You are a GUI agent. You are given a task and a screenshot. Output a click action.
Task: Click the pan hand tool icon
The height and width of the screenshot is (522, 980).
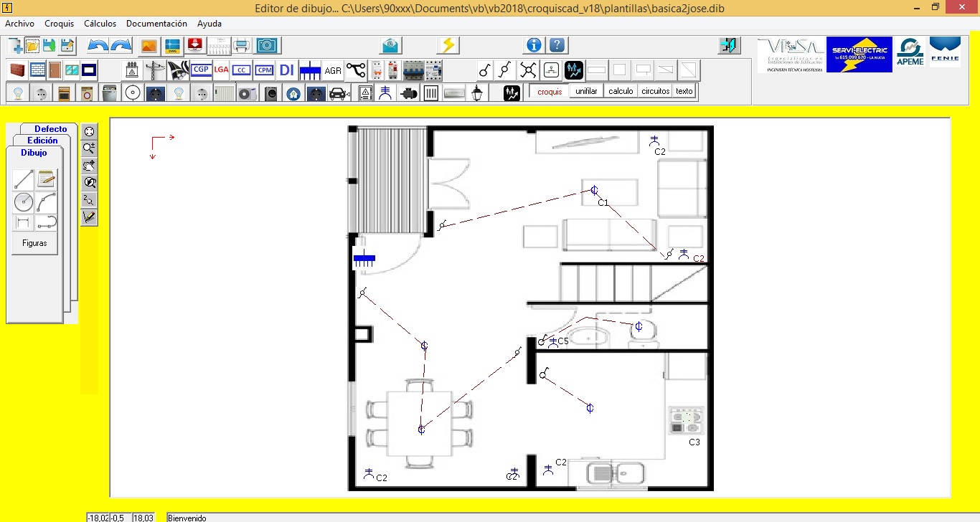pyautogui.click(x=89, y=166)
